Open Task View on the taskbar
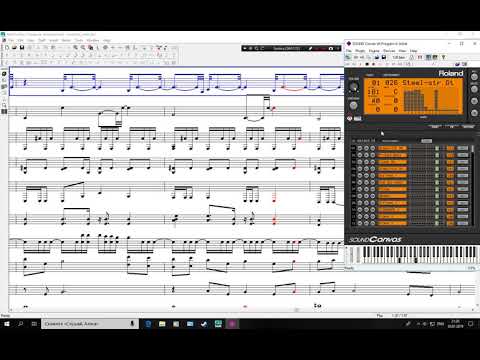The image size is (480, 360). point(34,324)
